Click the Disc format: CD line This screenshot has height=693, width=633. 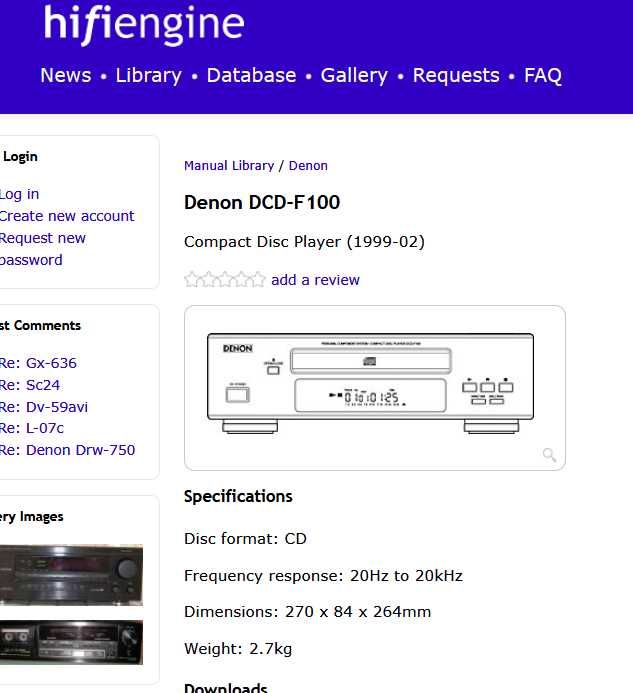(245, 539)
